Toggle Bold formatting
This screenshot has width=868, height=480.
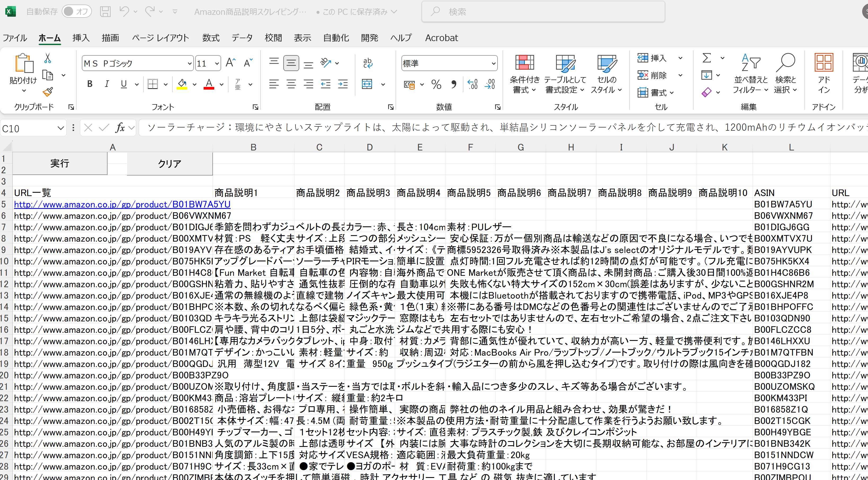click(90, 84)
